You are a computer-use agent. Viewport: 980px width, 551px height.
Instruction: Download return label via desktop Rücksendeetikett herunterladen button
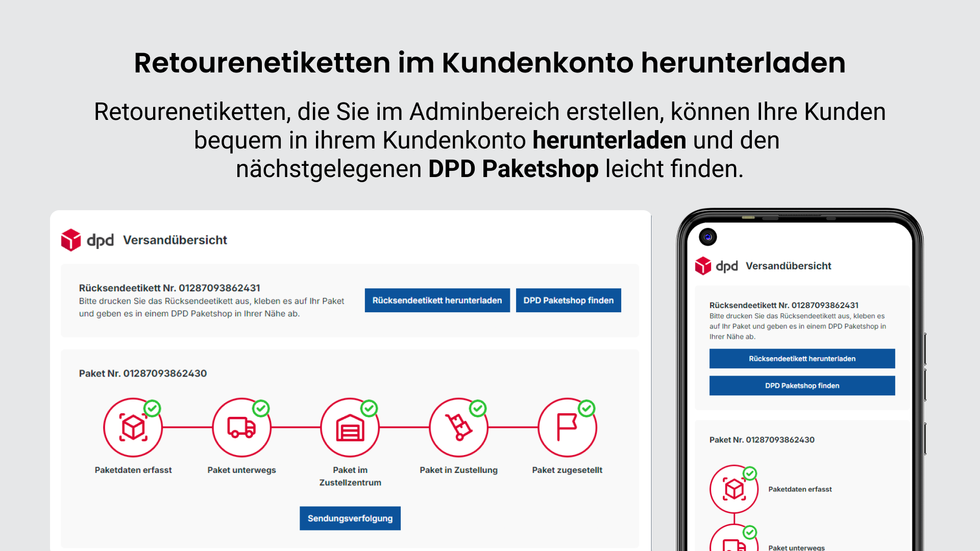(x=437, y=300)
